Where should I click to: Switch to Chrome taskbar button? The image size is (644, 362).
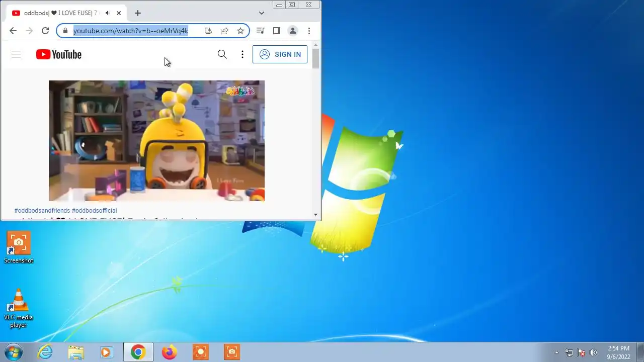coord(138,352)
